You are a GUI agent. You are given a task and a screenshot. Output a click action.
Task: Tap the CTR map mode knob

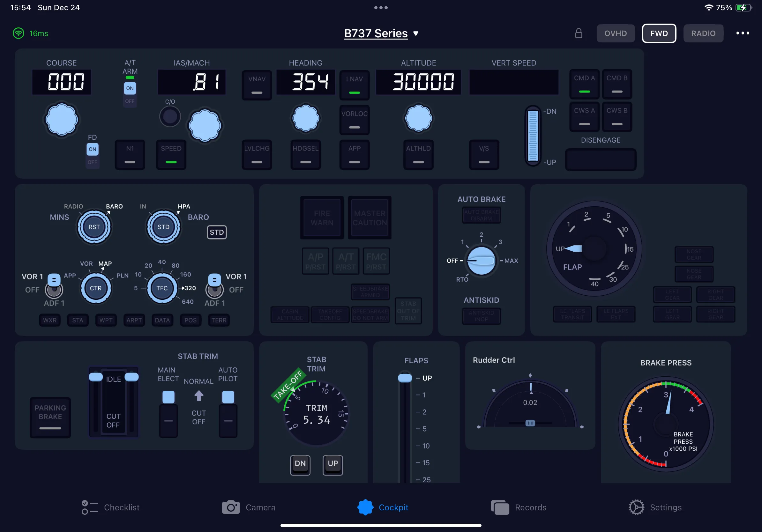tap(96, 288)
